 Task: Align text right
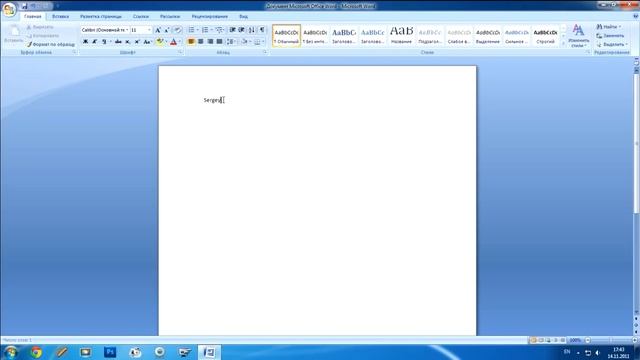210,42
